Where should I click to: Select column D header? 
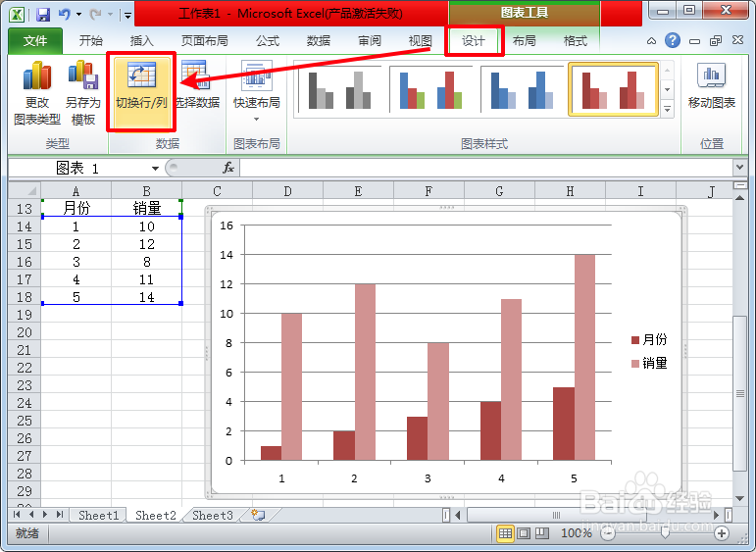coord(287,191)
